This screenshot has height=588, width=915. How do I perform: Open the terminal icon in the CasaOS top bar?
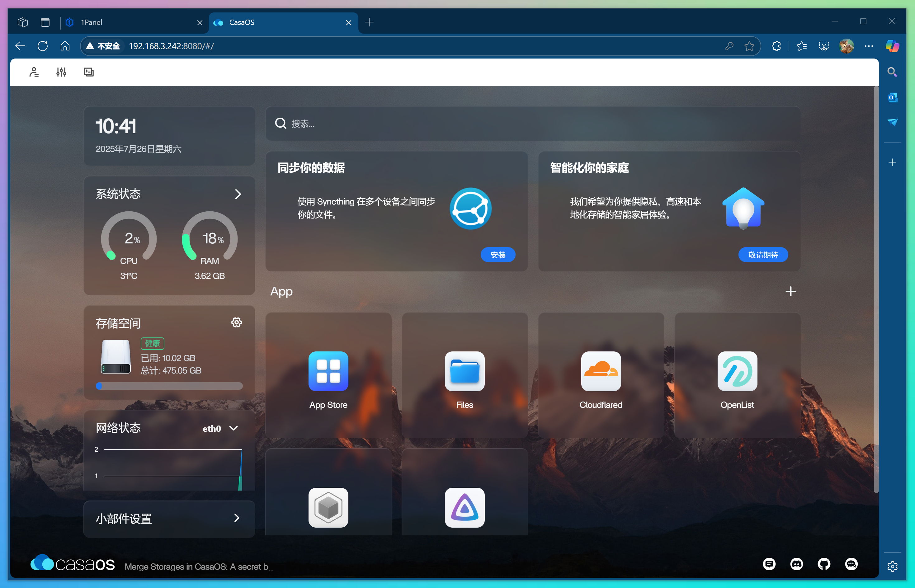[89, 72]
